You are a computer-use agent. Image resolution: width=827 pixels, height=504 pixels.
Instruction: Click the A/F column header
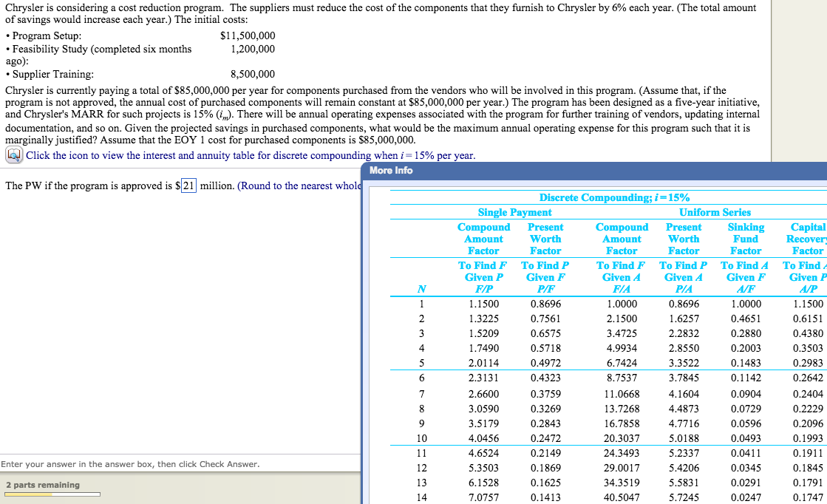[x=746, y=289]
